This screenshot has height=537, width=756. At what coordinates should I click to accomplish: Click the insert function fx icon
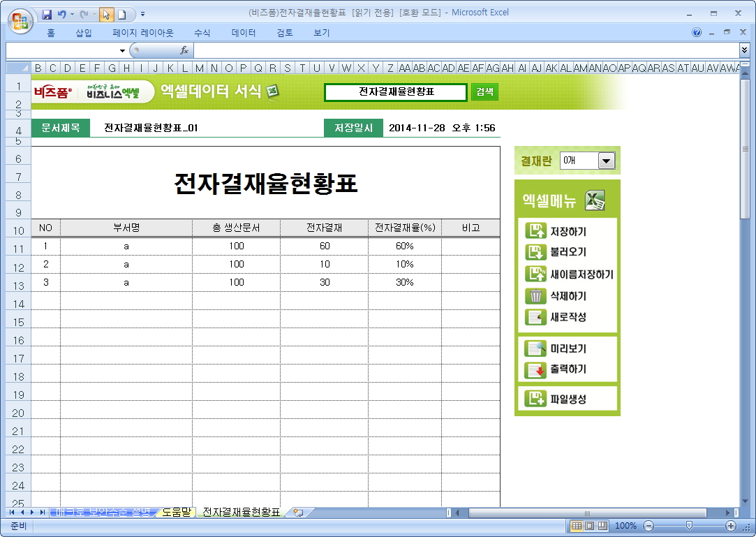pos(184,50)
